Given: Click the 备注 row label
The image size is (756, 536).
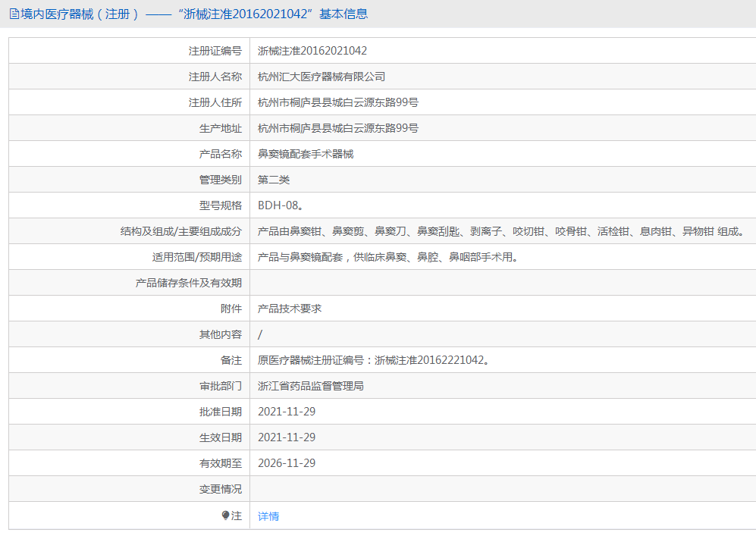Looking at the screenshot, I should pyautogui.click(x=231, y=360).
